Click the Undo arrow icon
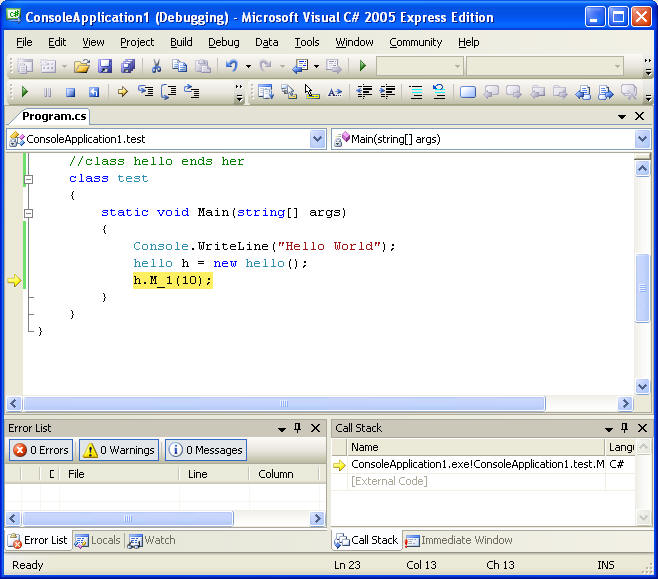 point(231,66)
